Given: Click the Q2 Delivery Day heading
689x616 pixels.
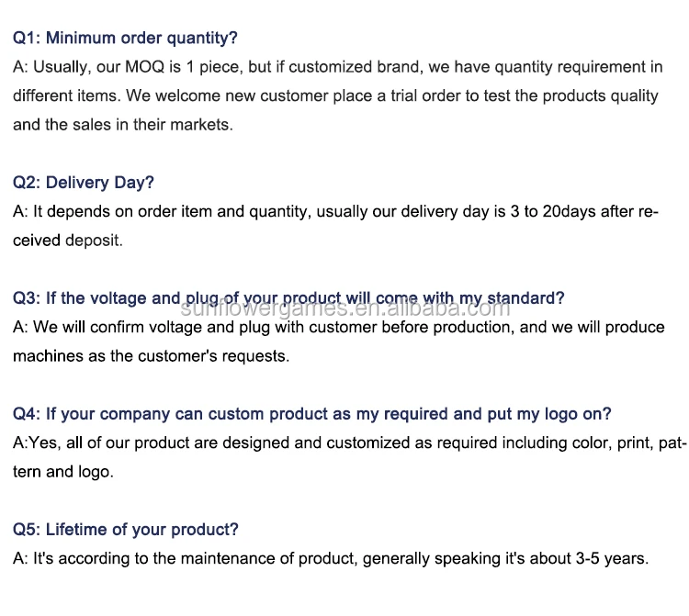Looking at the screenshot, I should pos(84,183).
